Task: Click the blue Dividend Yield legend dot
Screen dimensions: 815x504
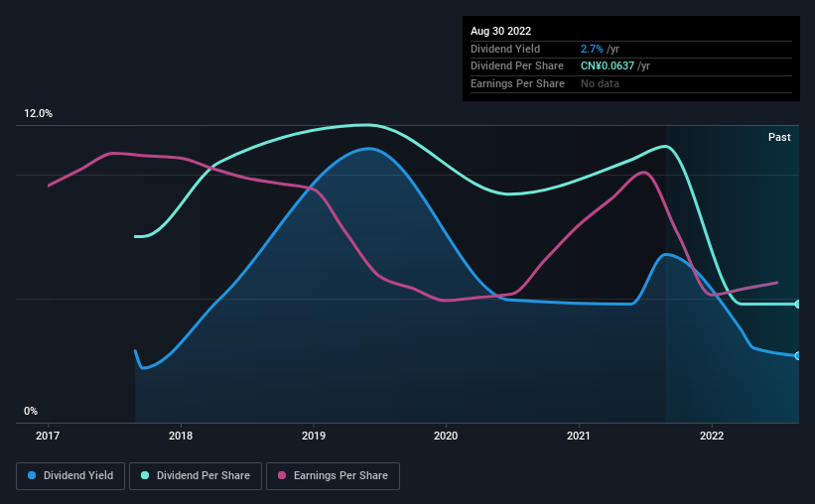Action: tap(32, 475)
